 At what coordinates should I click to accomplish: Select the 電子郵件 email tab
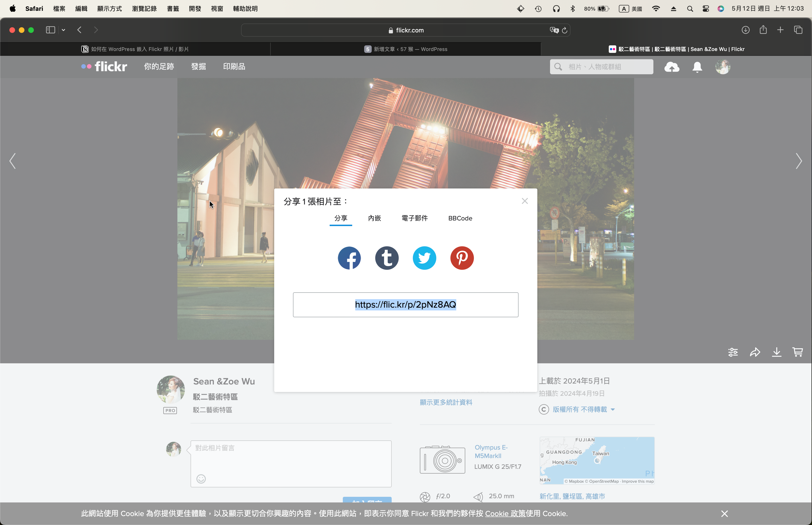tap(414, 218)
